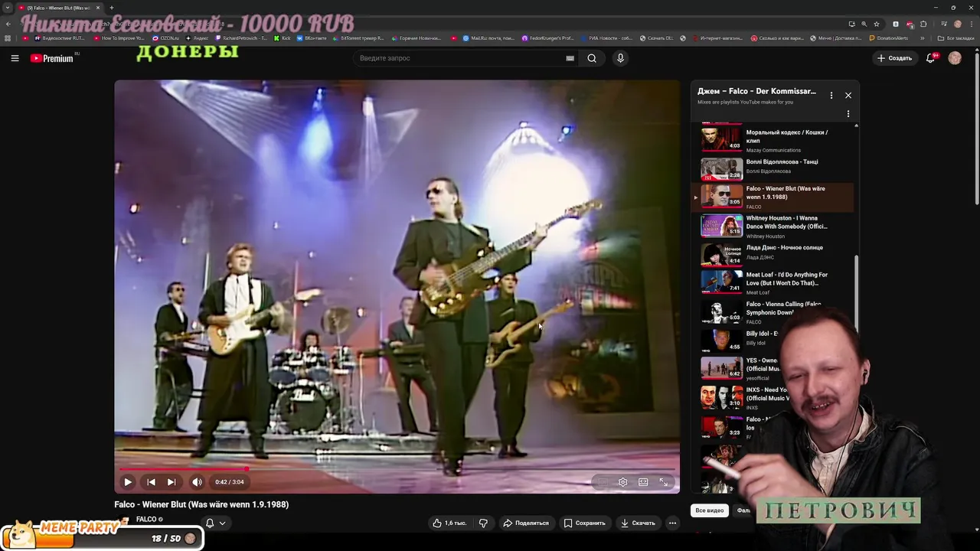Screen dimensions: 980x551
Task: Expand hidden bookmarks chevron
Action: pos(923,37)
